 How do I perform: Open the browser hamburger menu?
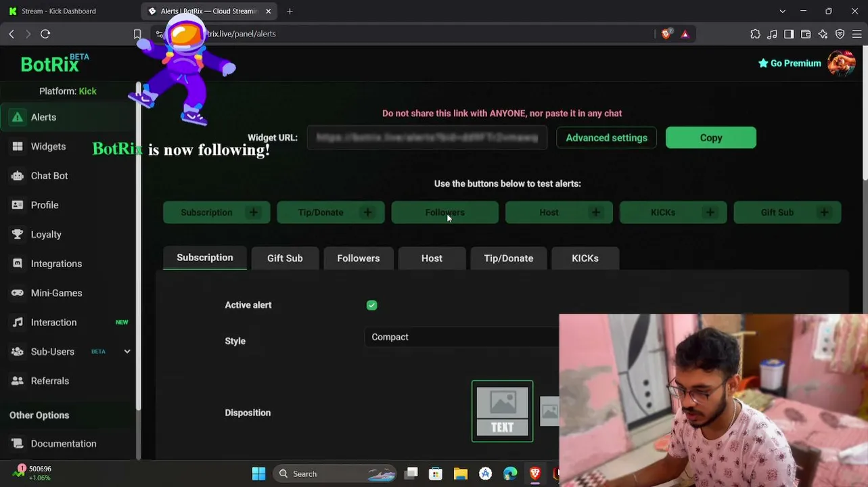tap(856, 34)
